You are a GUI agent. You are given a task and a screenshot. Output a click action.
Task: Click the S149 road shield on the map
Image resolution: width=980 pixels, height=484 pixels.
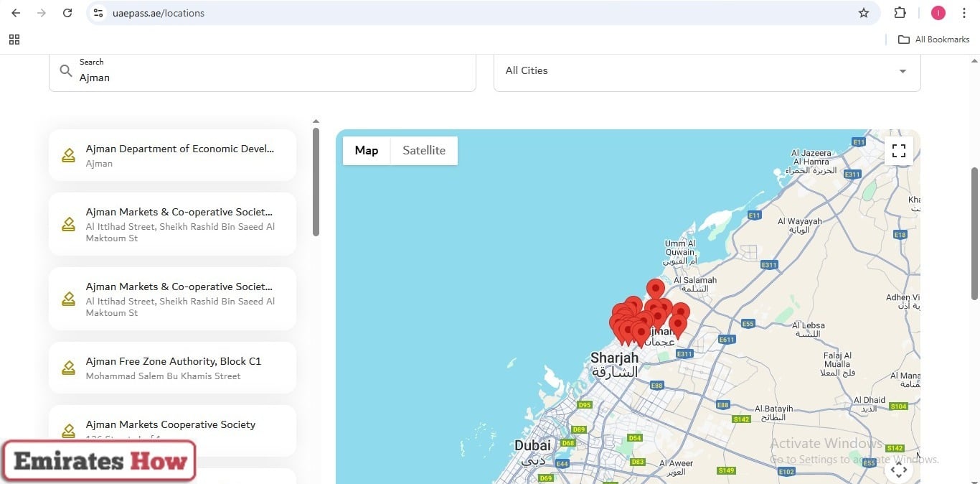(726, 470)
